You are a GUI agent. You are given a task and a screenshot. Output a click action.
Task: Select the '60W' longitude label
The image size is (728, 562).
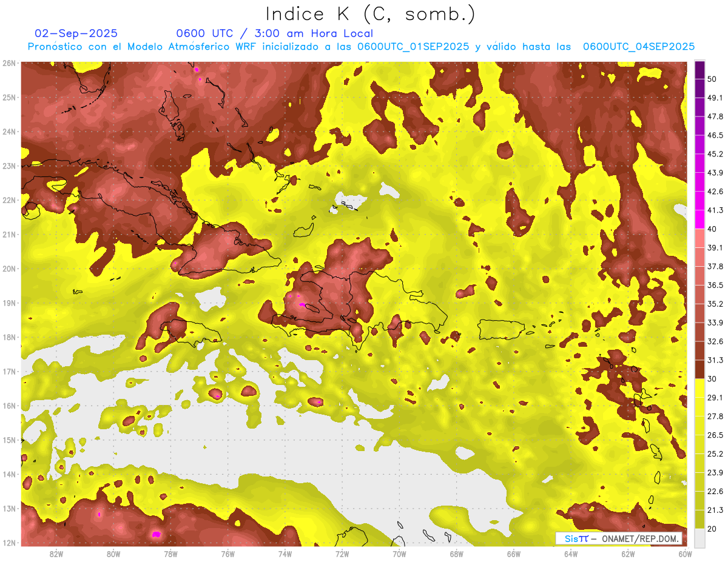tap(686, 554)
